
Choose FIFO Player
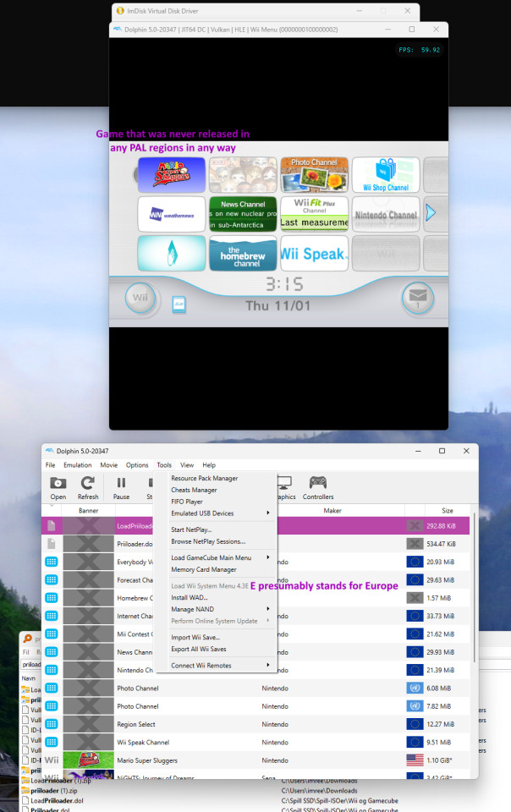click(x=216, y=502)
